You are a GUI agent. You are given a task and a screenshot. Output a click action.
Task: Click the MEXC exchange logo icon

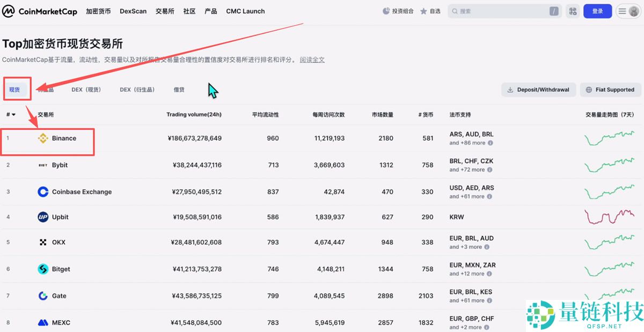click(x=43, y=322)
